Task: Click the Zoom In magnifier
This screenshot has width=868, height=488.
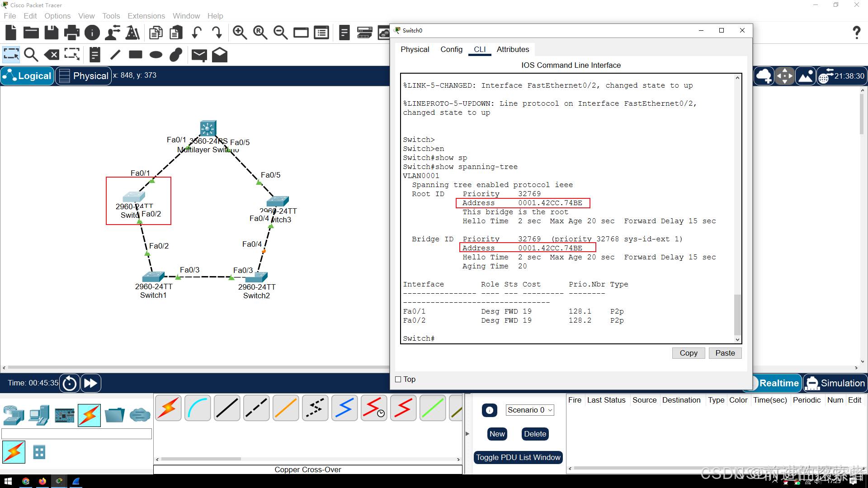Action: click(240, 33)
